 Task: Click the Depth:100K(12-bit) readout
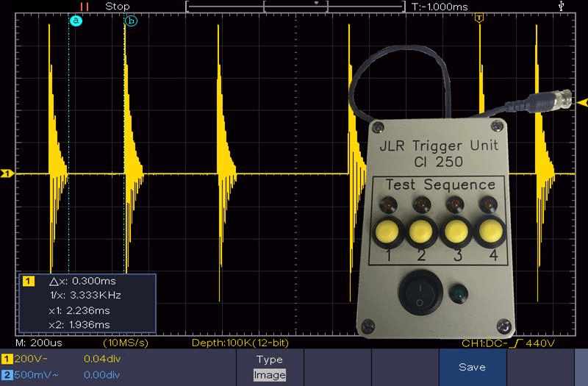tap(240, 343)
